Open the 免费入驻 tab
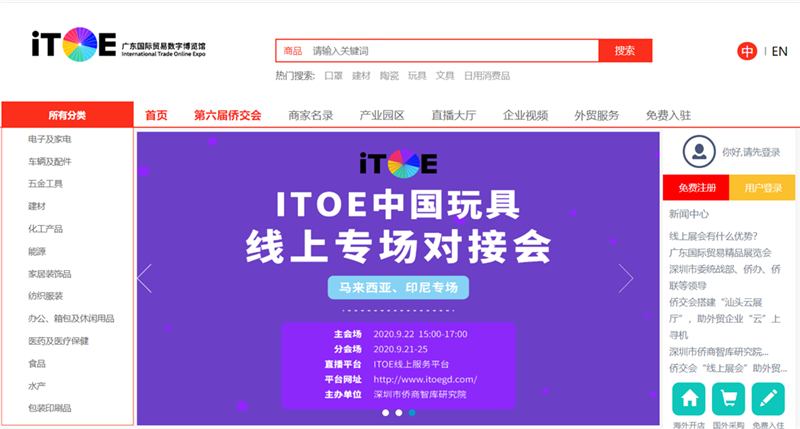The height and width of the screenshot is (429, 800). 668,115
